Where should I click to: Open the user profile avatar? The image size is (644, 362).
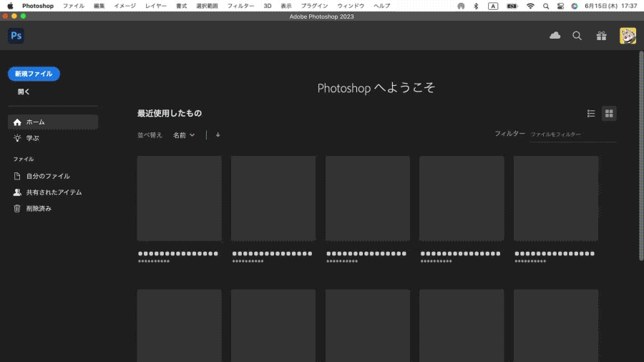[628, 36]
